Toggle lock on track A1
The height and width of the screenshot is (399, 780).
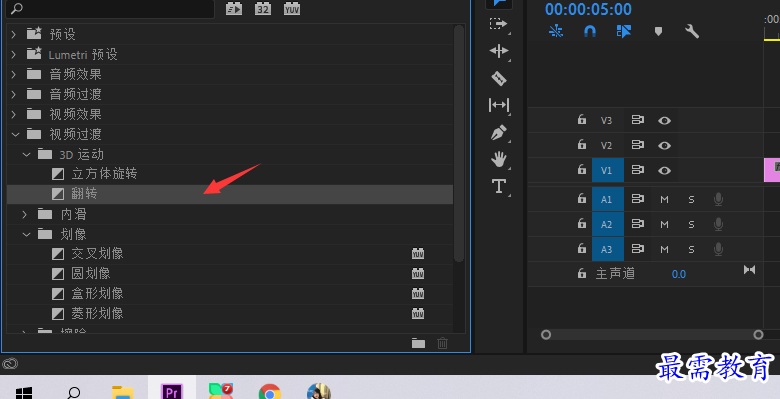(582, 199)
